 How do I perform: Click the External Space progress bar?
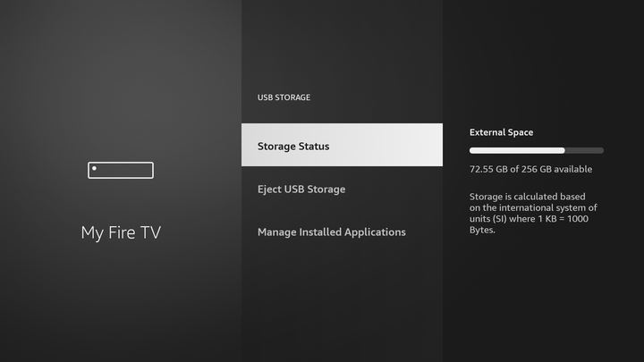[537, 151]
